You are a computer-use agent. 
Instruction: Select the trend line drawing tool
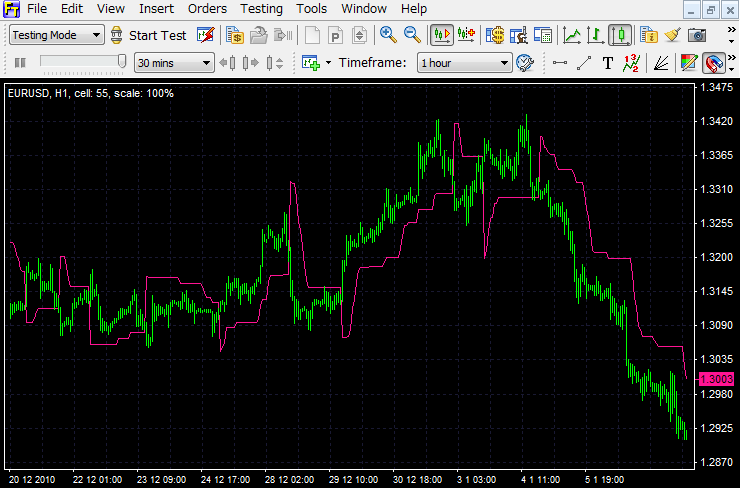(x=584, y=63)
